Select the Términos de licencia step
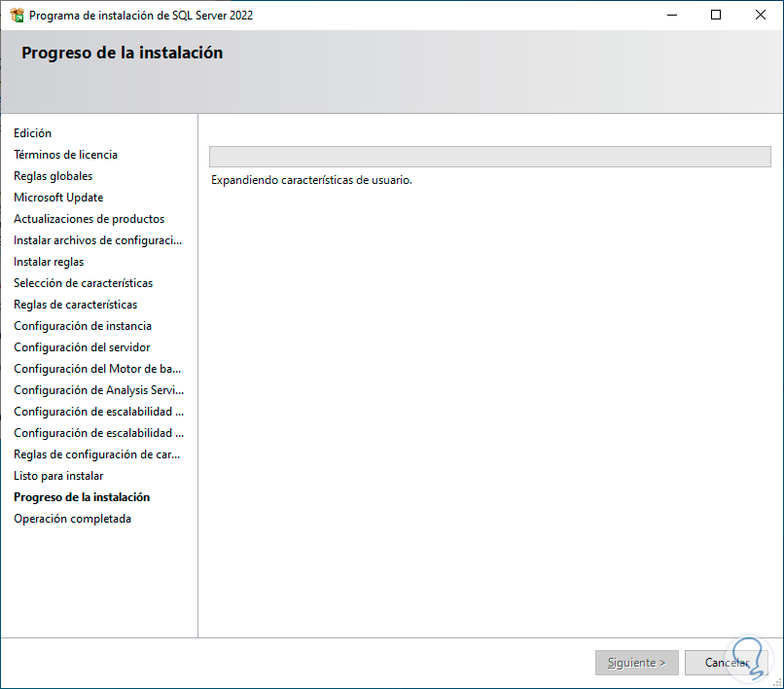 tap(65, 155)
